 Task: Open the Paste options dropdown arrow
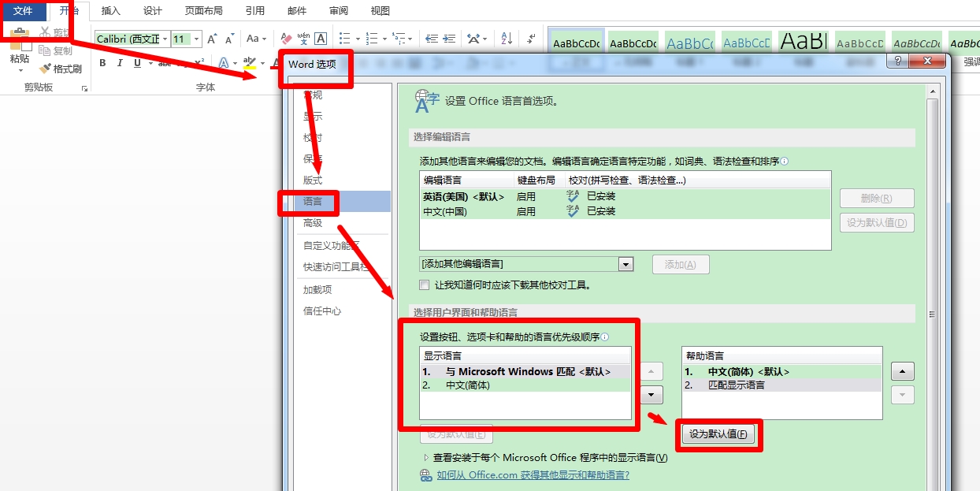[x=20, y=71]
